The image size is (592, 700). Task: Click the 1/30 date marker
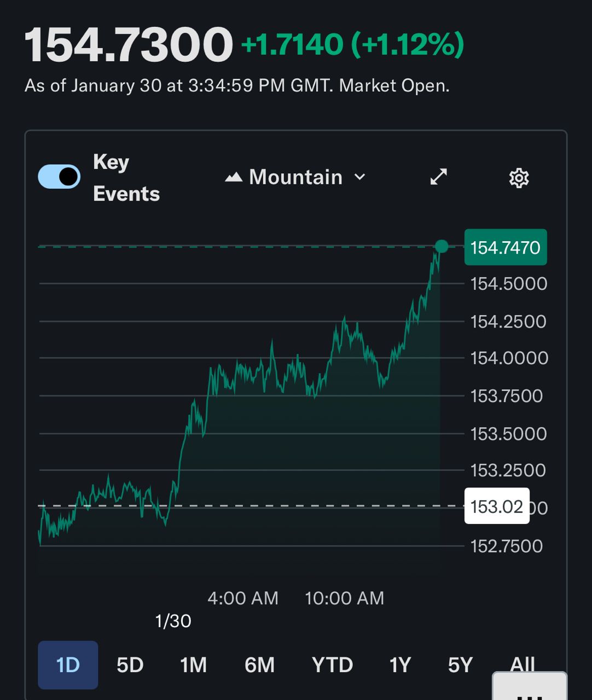173,621
